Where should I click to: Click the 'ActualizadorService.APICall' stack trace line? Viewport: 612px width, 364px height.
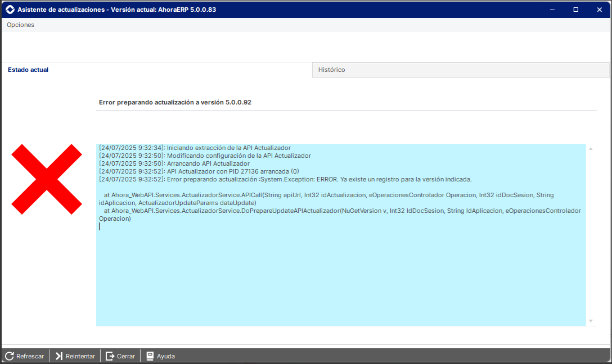(x=326, y=199)
